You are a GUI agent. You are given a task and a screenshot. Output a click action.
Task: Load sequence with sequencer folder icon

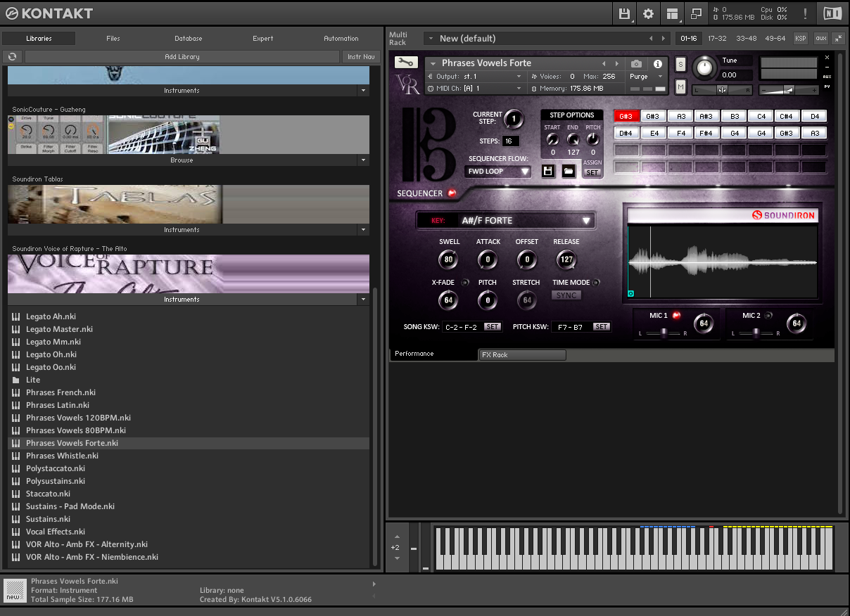(569, 171)
